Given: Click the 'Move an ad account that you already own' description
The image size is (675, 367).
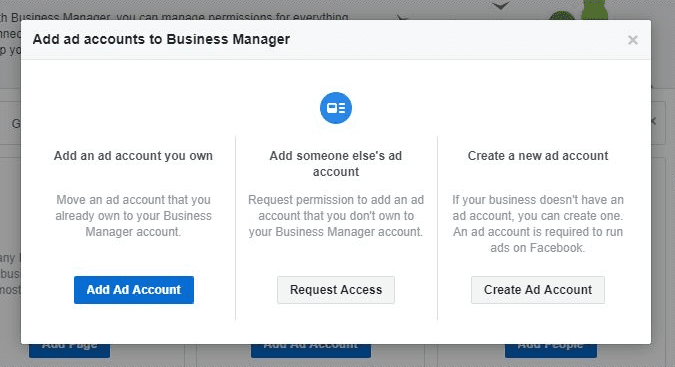Looking at the screenshot, I should click(133, 216).
